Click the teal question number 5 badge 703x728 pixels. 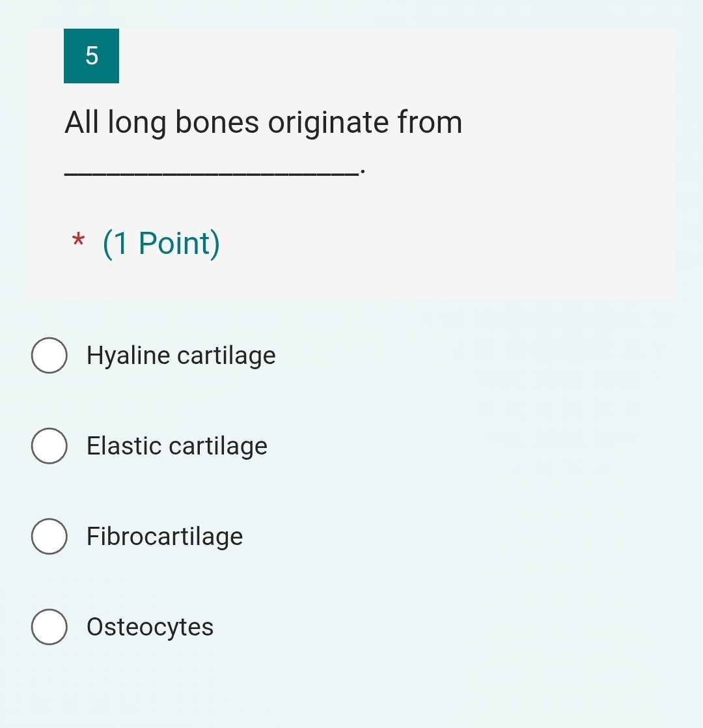click(x=91, y=56)
